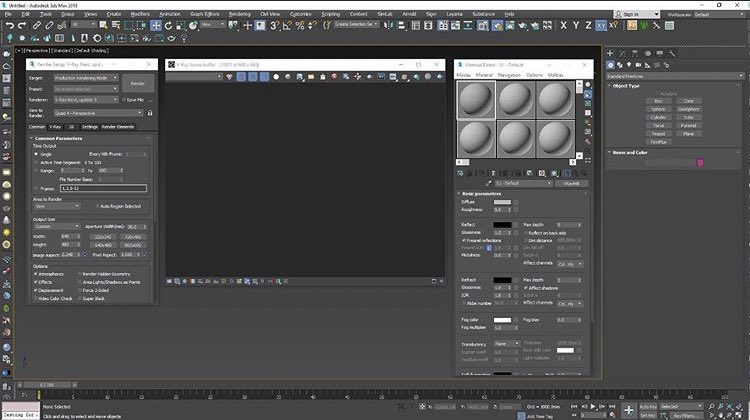
Task: Click the VRayMtl material type button
Action: pyautogui.click(x=572, y=183)
